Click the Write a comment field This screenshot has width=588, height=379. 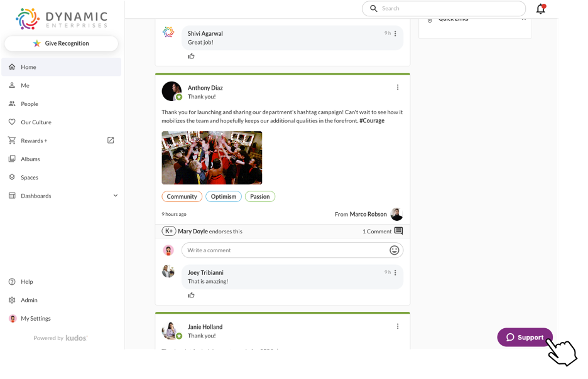tap(292, 250)
